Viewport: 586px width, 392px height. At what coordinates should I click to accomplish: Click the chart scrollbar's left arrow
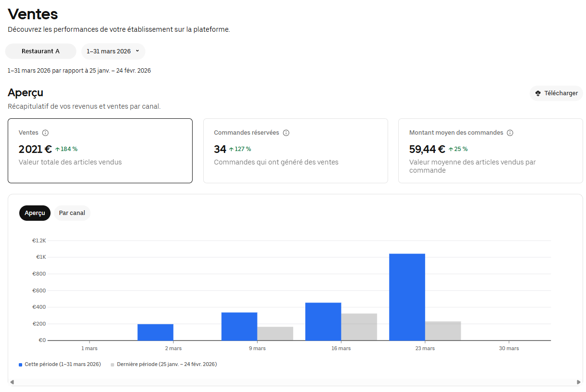pyautogui.click(x=12, y=382)
